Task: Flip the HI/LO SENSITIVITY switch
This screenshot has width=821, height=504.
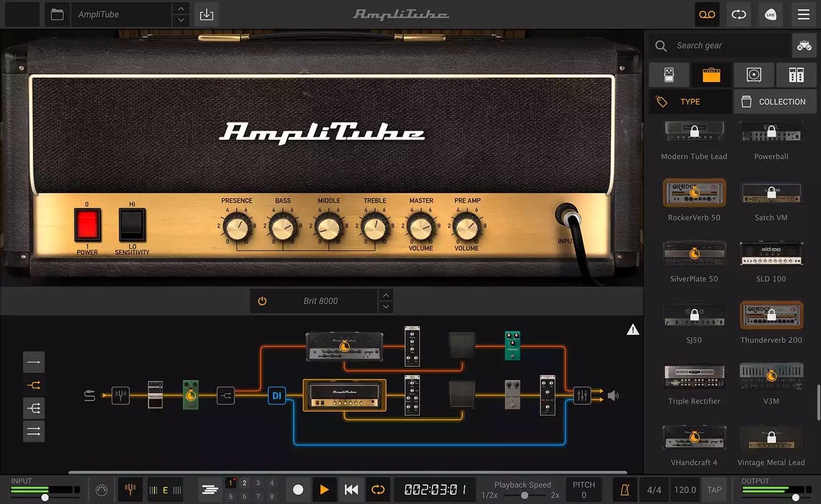Action: (131, 226)
